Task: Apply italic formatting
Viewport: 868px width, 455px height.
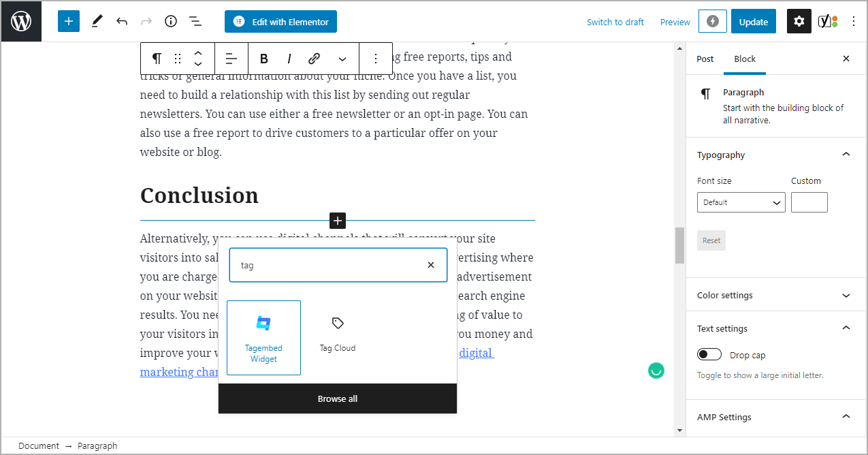Action: [289, 59]
